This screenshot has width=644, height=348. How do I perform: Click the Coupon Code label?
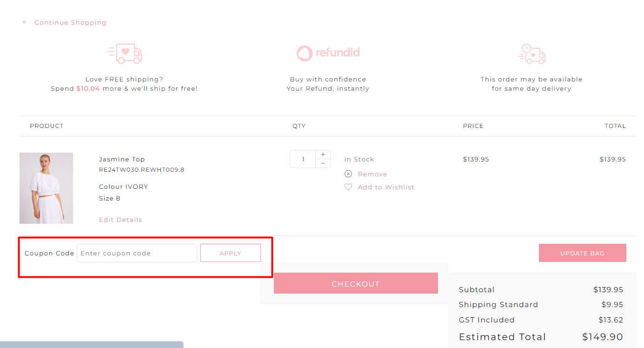(49, 253)
